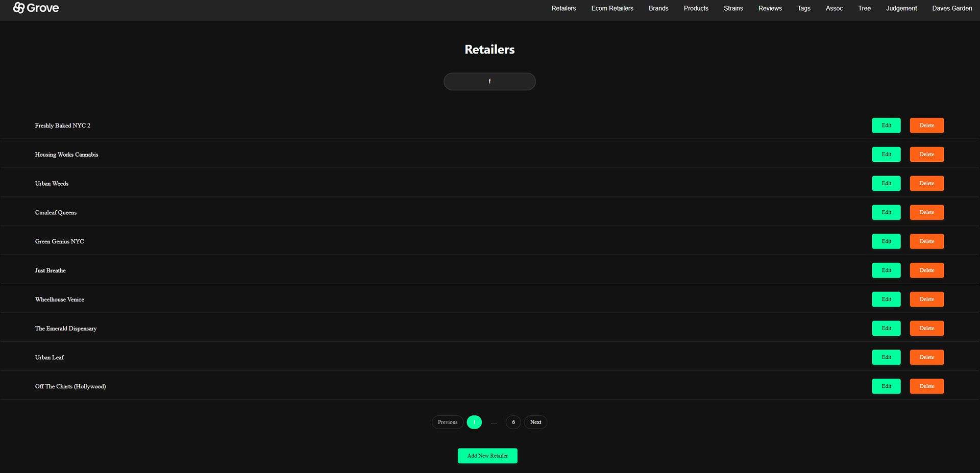Go to the Next page
The width and height of the screenshot is (980, 473).
tap(535, 422)
